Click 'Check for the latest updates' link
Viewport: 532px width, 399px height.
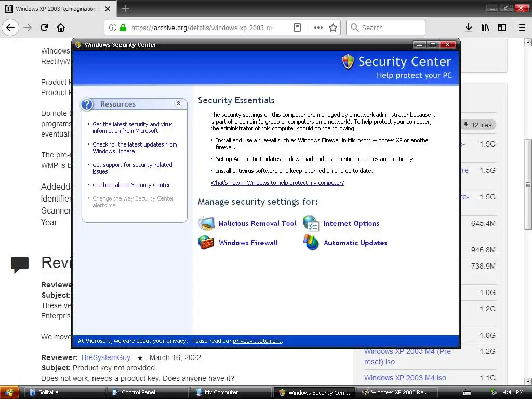135,148
